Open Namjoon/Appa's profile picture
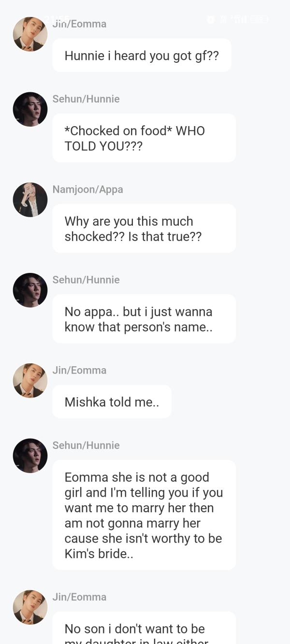The image size is (290, 644). (x=30, y=200)
